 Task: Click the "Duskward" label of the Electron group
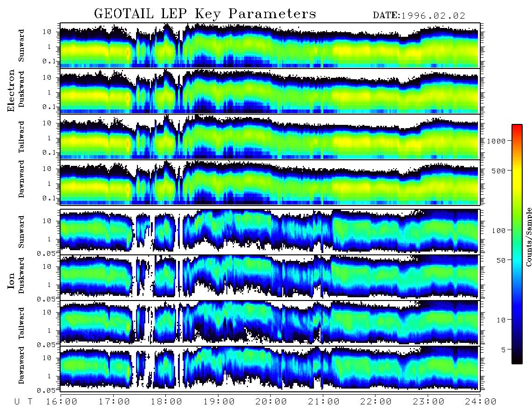coord(21,89)
